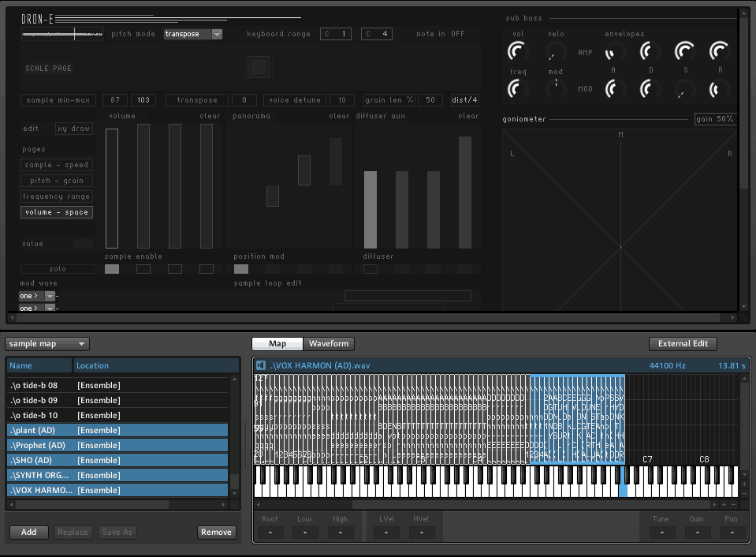Click the MOD envelope decay knob
Screen dimensions: 756x557
coord(649,89)
